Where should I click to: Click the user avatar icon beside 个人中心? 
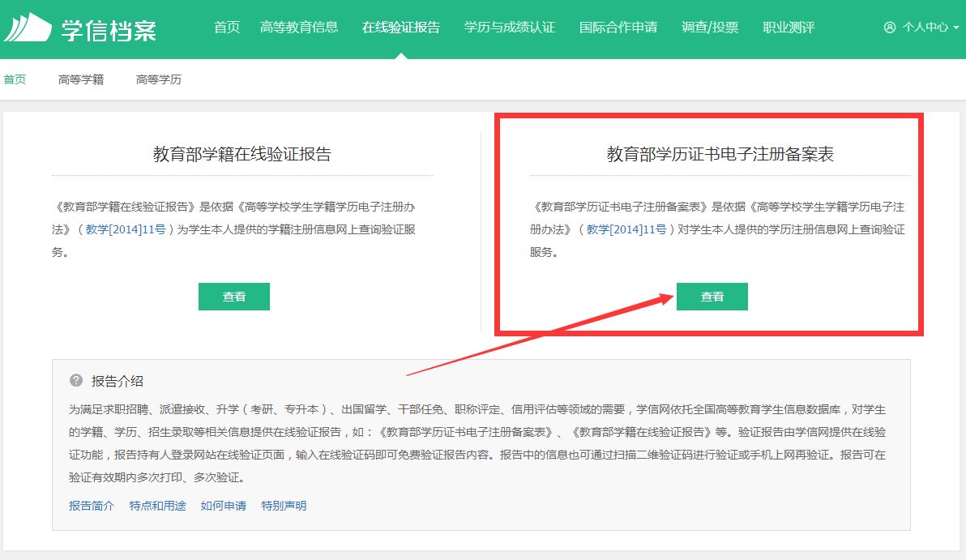tap(890, 28)
